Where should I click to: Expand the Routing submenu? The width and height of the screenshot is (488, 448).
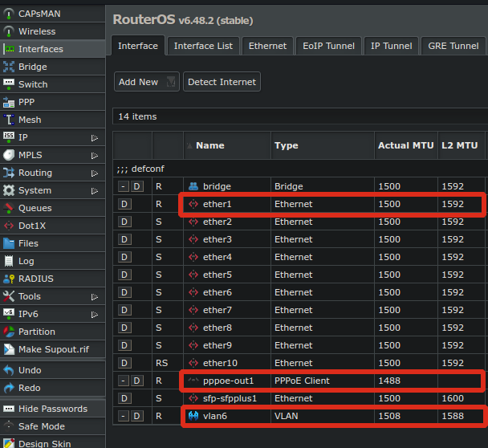coord(95,173)
